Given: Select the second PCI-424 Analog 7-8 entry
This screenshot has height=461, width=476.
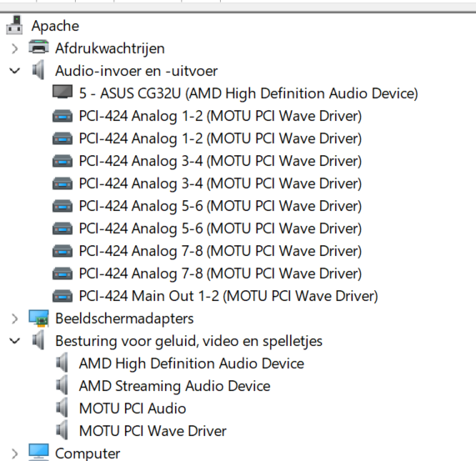Looking at the screenshot, I should pyautogui.click(x=220, y=273).
